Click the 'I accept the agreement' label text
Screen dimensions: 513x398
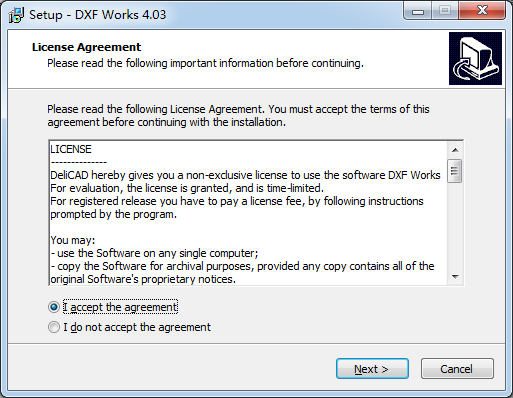coord(120,307)
